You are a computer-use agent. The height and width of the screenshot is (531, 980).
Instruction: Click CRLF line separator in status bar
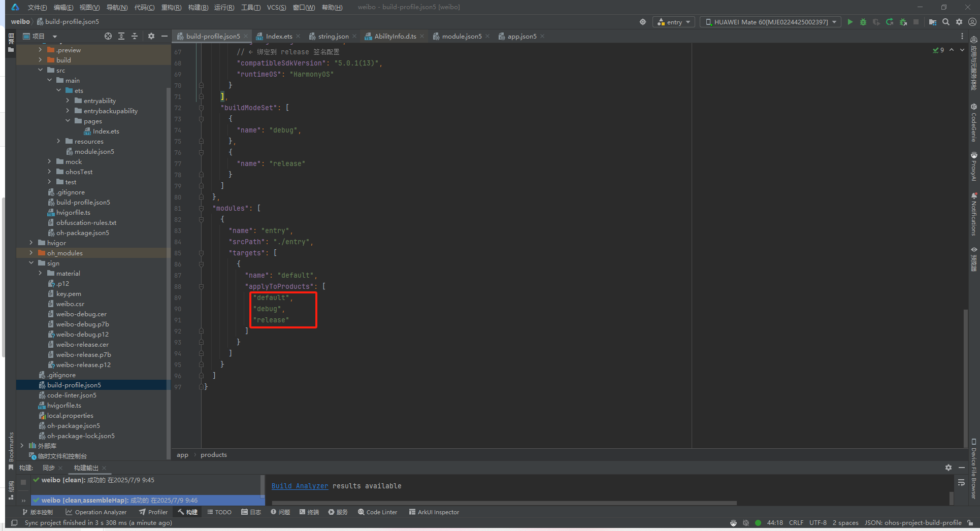(x=796, y=523)
